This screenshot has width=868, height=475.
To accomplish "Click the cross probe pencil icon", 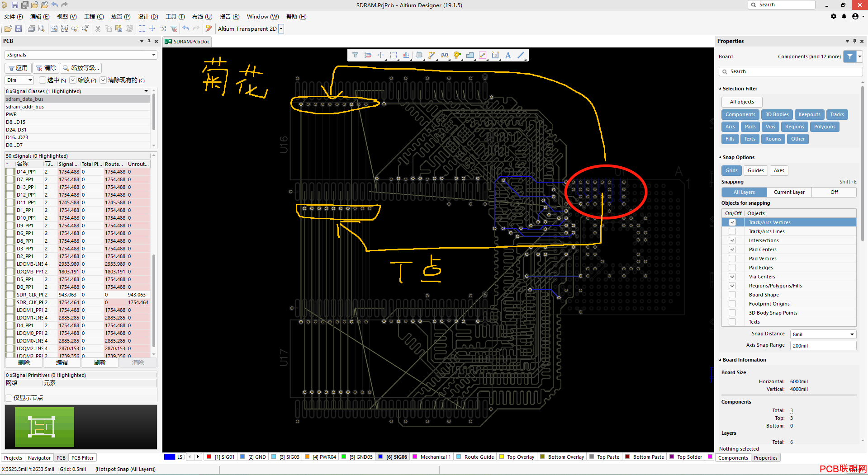I will pyautogui.click(x=209, y=28).
